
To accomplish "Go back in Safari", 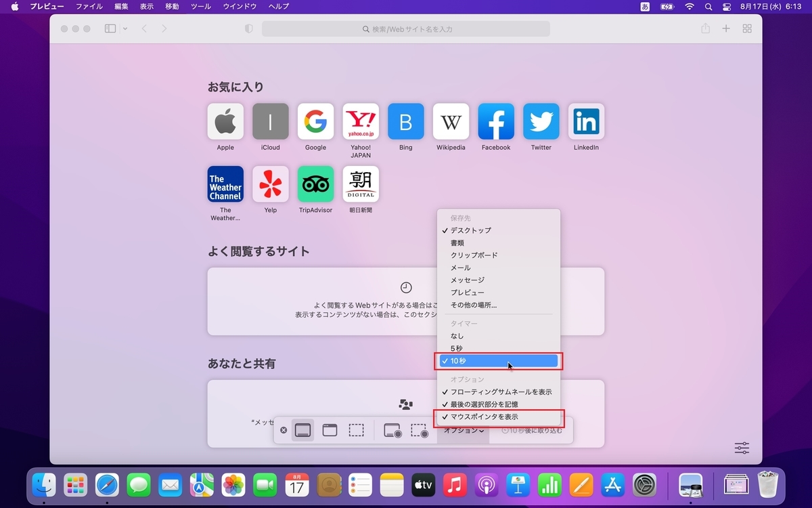I will coord(144,28).
